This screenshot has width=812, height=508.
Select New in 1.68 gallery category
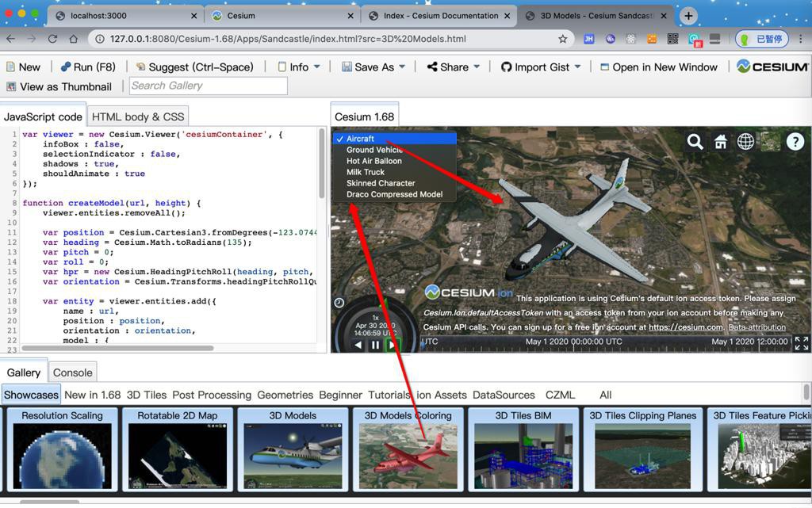[x=92, y=395]
